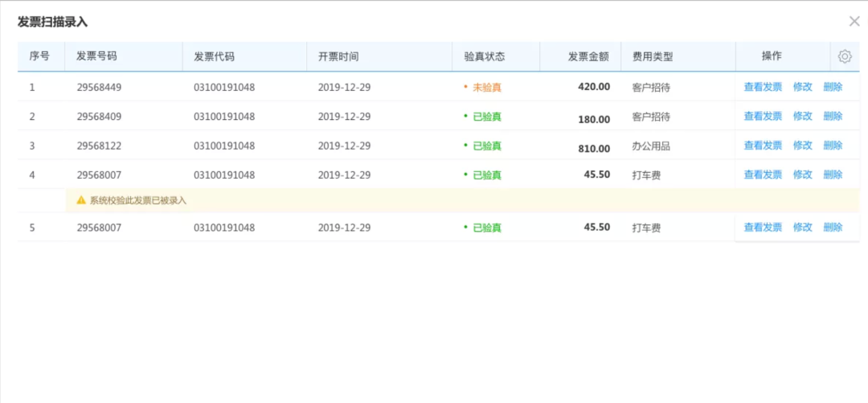The height and width of the screenshot is (403, 868).
Task: Click 客户招待 type in row 2
Action: point(652,117)
